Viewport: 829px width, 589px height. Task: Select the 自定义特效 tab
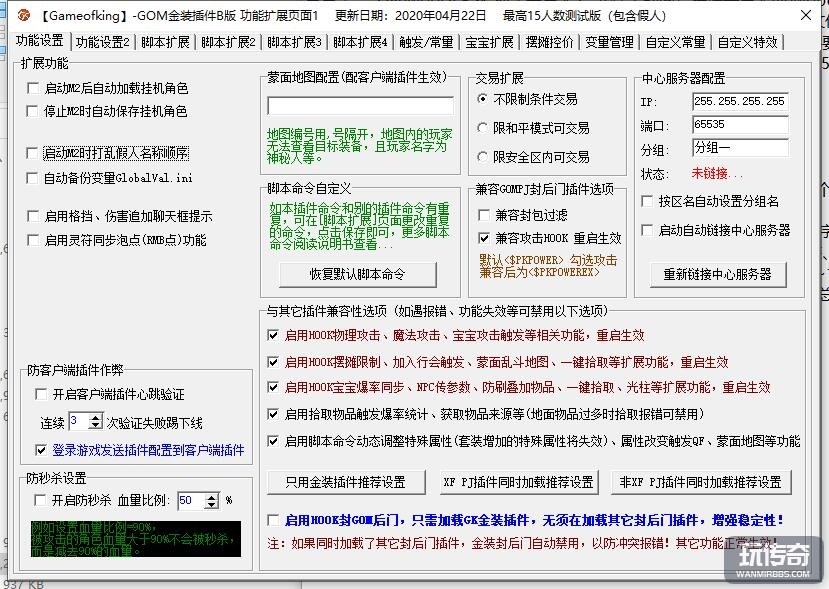748,42
